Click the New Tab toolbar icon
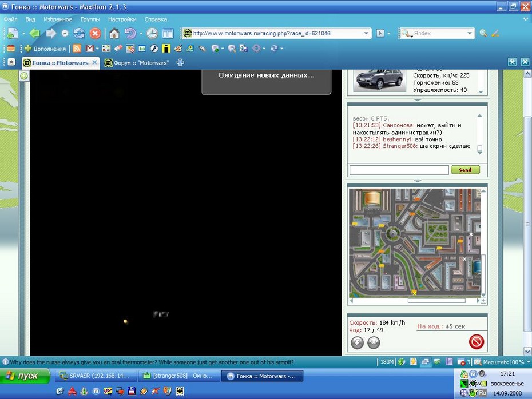 (13, 33)
